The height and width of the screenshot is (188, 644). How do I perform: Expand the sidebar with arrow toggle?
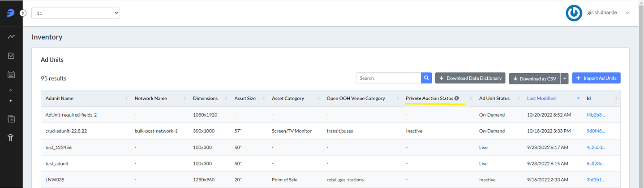(23, 13)
